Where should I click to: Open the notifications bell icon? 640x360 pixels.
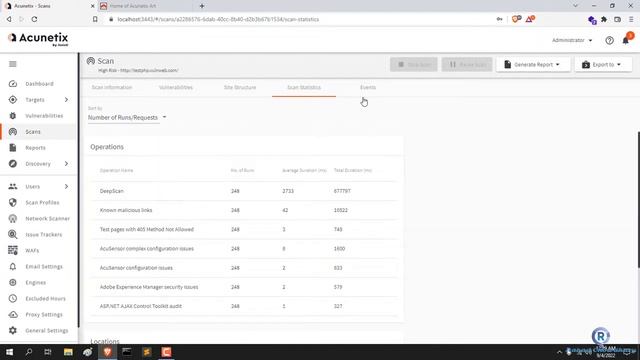(x=626, y=40)
